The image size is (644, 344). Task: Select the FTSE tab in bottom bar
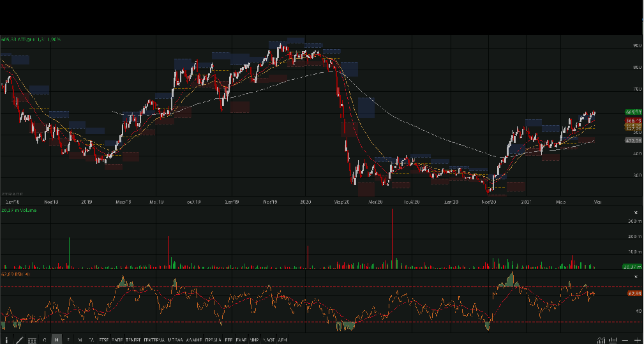(x=103, y=340)
